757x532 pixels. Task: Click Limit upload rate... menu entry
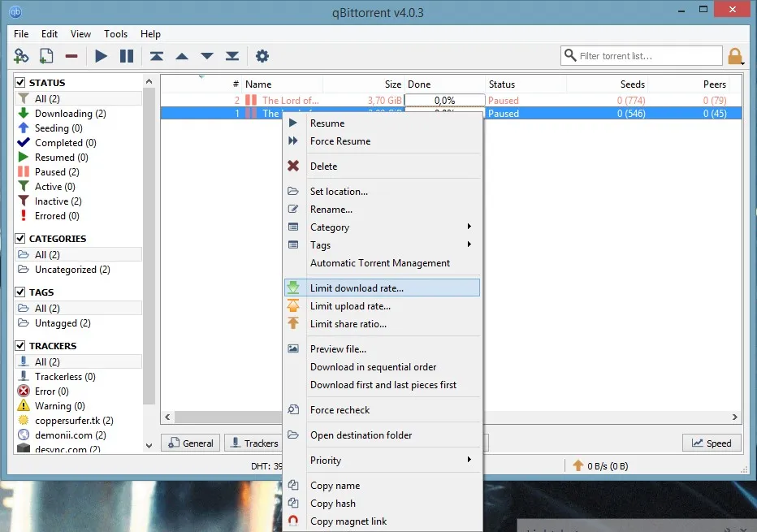[383, 305]
